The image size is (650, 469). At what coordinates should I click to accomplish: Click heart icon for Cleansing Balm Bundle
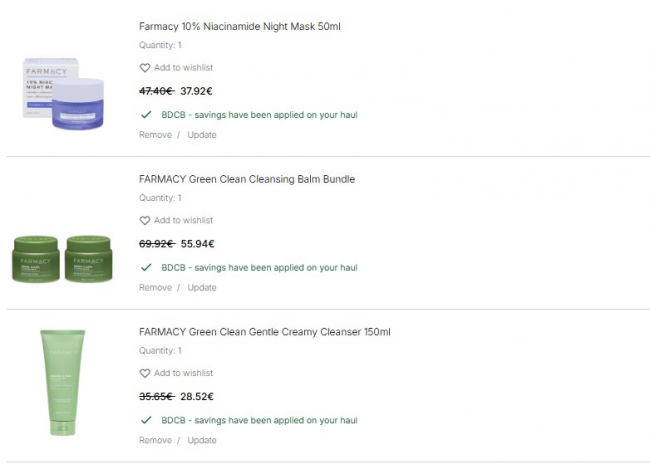coord(145,221)
